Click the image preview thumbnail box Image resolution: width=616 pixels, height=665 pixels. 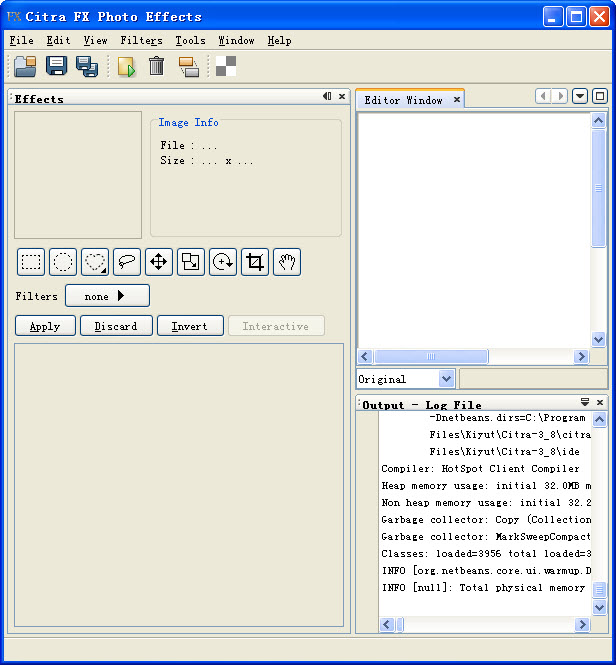pos(78,175)
